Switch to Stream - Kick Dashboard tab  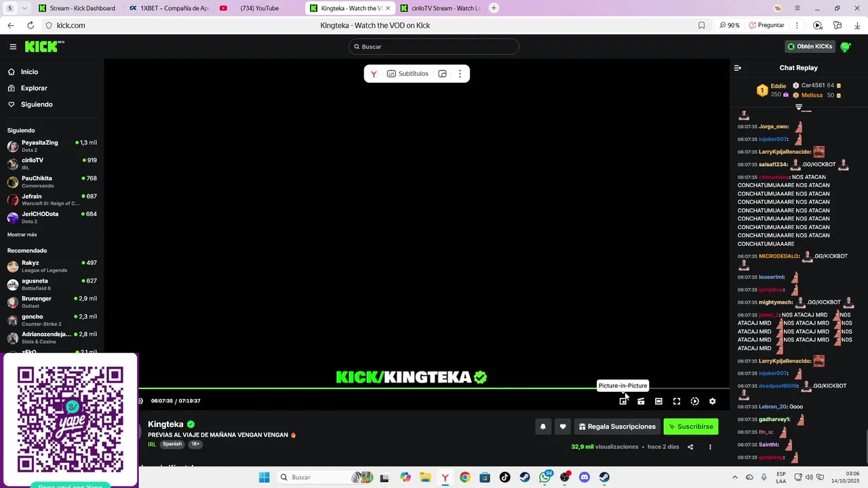coord(78,8)
